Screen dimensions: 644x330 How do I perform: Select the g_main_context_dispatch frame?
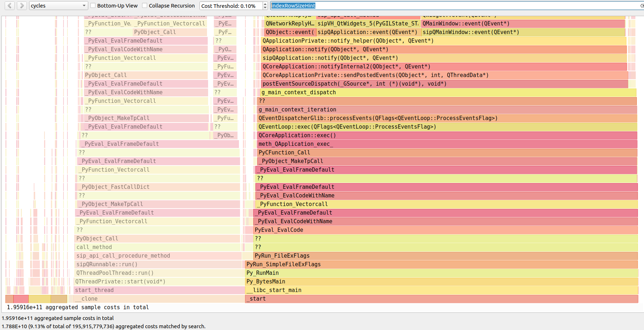coord(448,92)
